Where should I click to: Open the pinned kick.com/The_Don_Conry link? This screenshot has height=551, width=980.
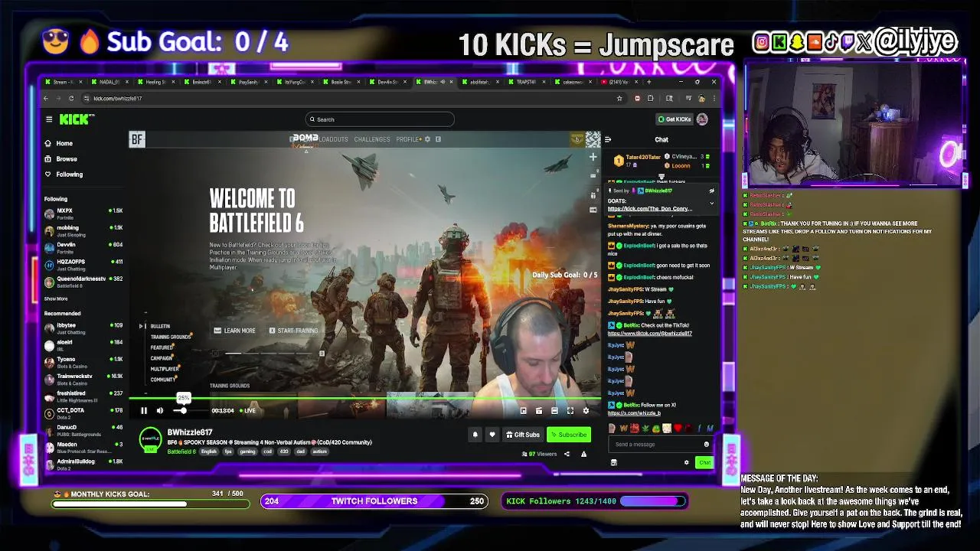[650, 208]
